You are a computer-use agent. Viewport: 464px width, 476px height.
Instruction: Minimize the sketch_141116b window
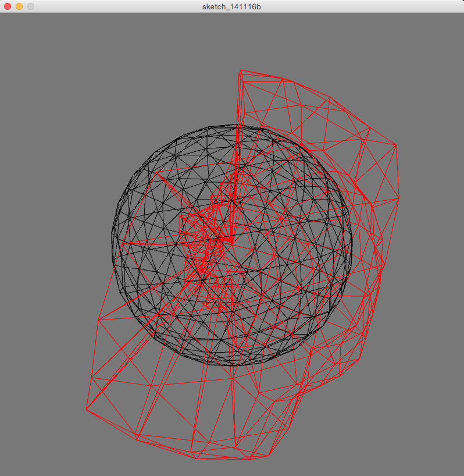(x=19, y=6)
